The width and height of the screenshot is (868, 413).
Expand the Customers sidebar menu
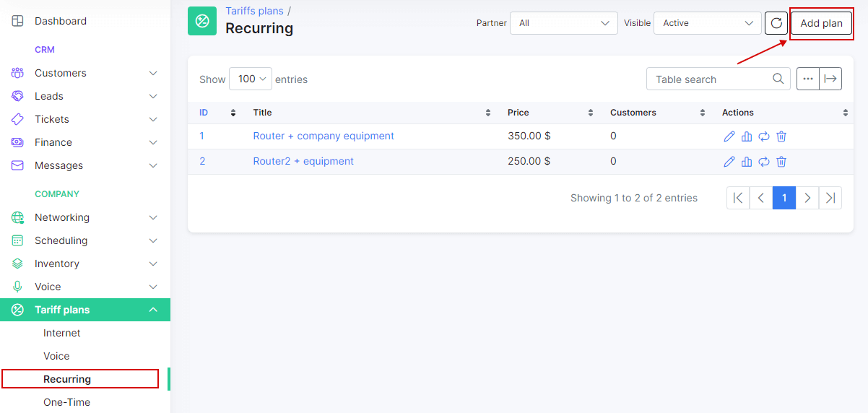click(85, 73)
